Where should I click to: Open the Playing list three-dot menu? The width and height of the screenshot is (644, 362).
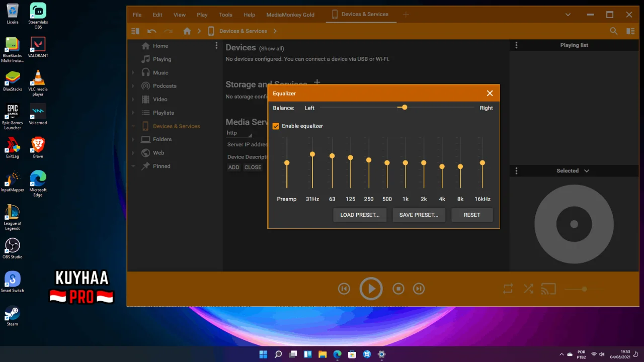point(516,45)
